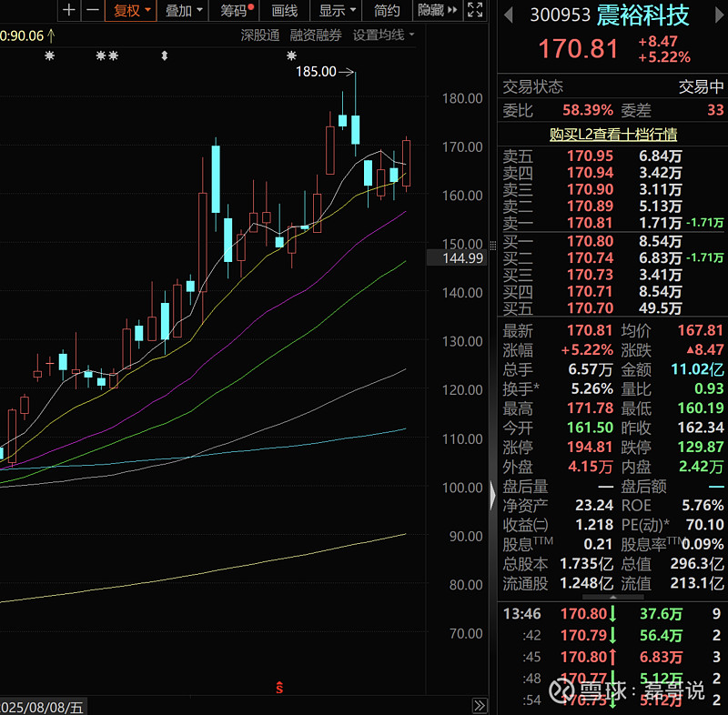Screen dimensions: 728x715
Task: Expand tick list via small up arrow
Action: pos(612,597)
